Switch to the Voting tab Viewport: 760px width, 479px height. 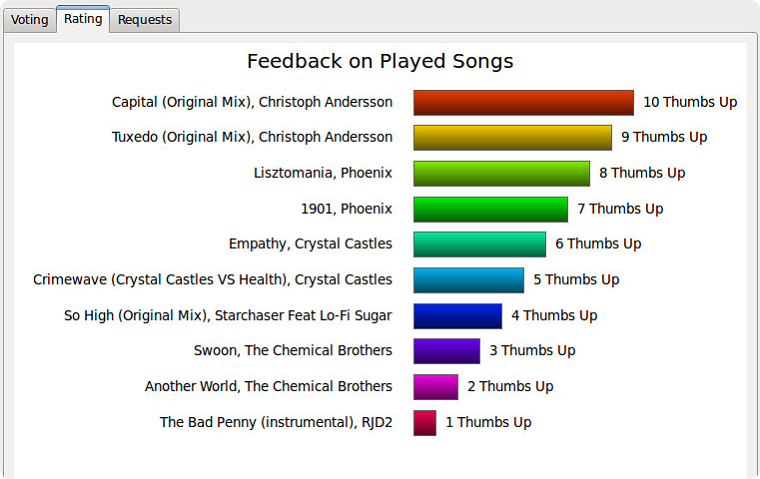point(30,20)
